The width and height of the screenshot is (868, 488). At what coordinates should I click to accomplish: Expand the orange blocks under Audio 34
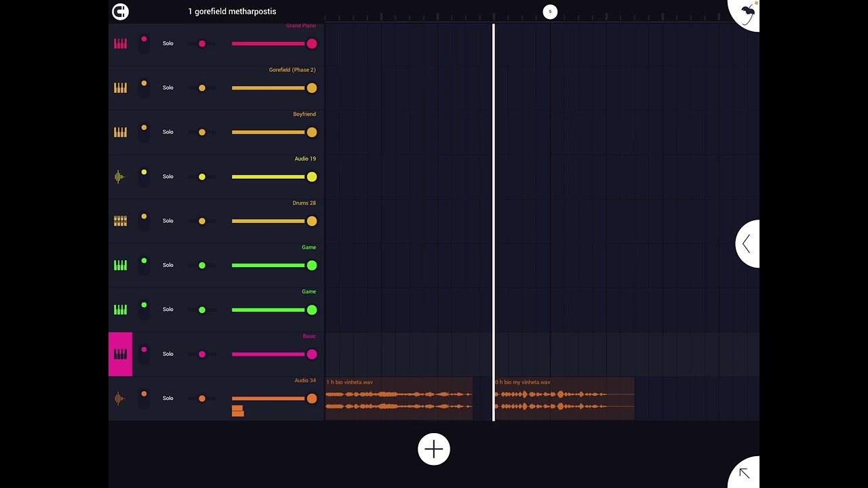point(237,411)
